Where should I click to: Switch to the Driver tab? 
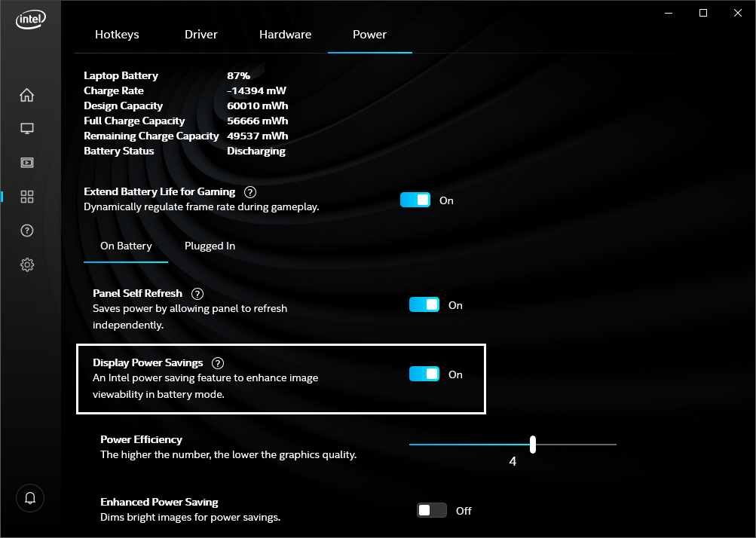coord(201,35)
